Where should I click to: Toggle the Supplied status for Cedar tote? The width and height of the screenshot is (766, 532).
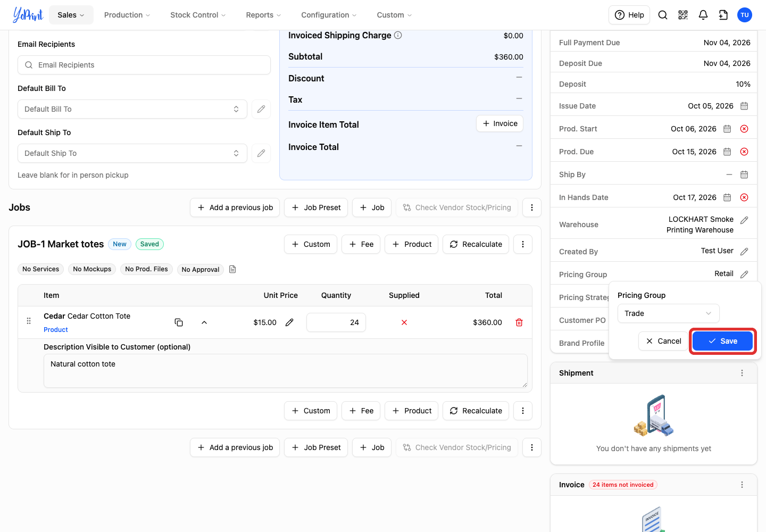coord(404,322)
